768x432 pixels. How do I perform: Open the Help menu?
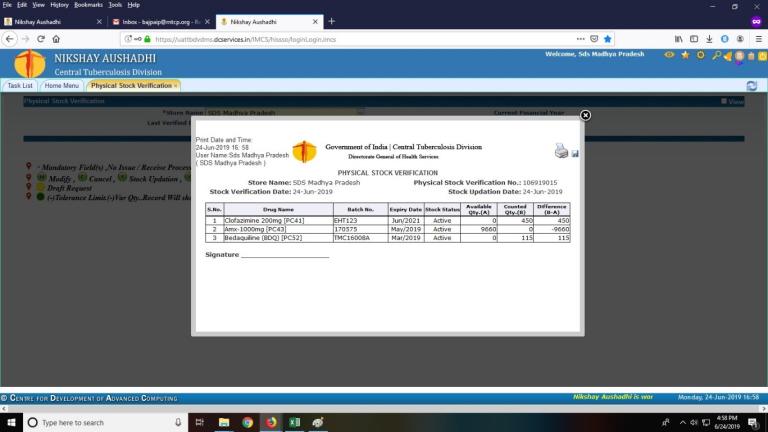[x=133, y=5]
